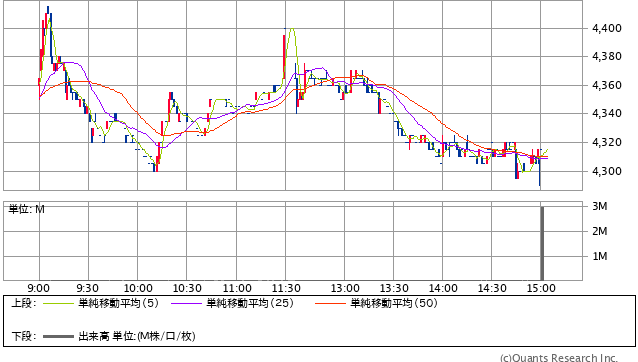The width and height of the screenshot is (638, 362).
Task: Click the 単純移動平均(50) legend text
Action: click(x=394, y=303)
